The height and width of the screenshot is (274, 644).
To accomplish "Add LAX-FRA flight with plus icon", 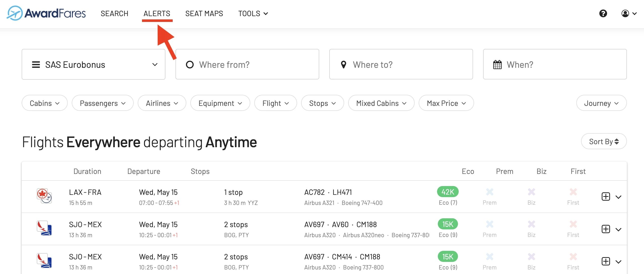I will 606,196.
